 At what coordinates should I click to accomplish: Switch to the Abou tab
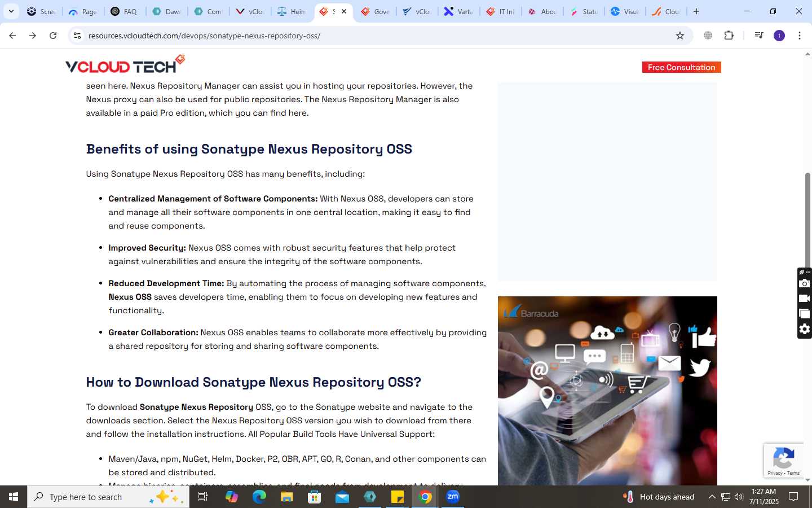pos(542,11)
